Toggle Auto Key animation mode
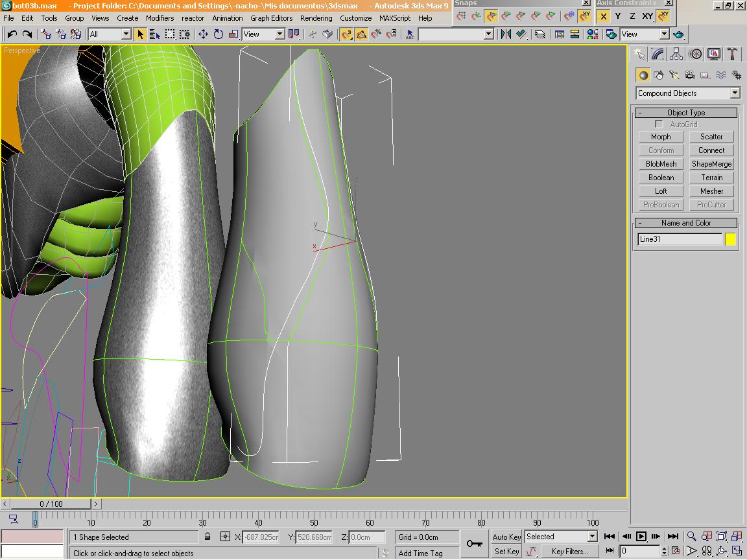Image resolution: width=747 pixels, height=560 pixels. click(506, 537)
